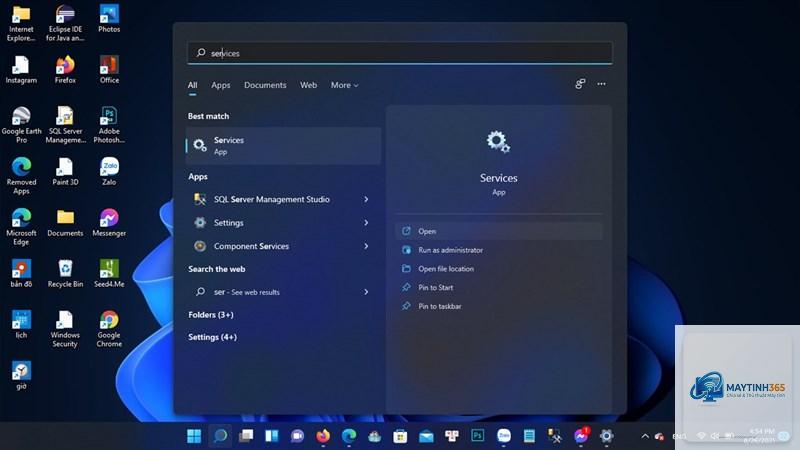The height and width of the screenshot is (450, 800).
Task: Click the search with work account icon
Action: click(x=580, y=84)
